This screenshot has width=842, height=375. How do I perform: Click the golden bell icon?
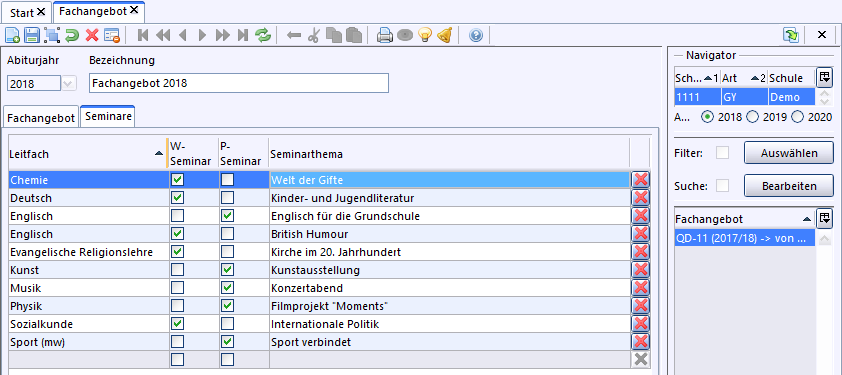click(x=444, y=35)
